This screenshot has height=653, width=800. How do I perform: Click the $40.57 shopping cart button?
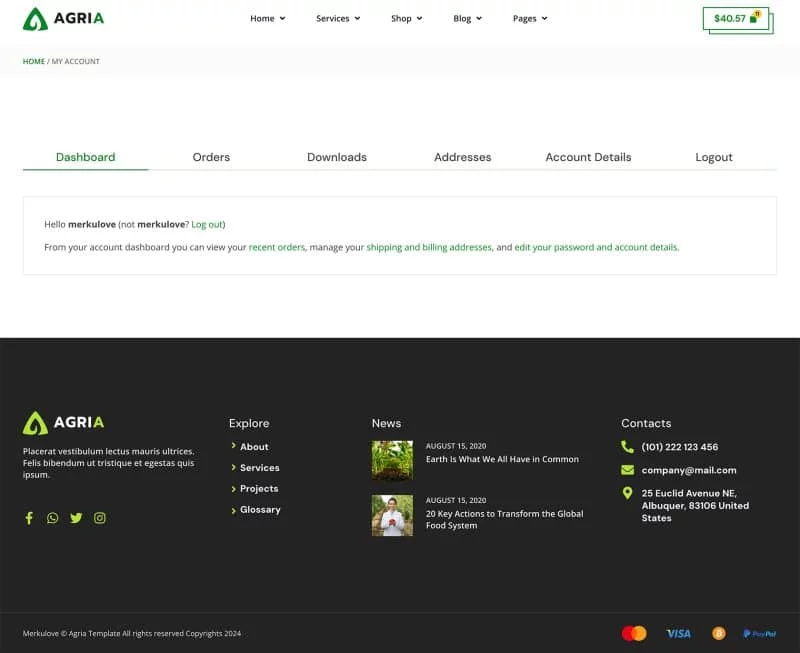pyautogui.click(x=735, y=18)
